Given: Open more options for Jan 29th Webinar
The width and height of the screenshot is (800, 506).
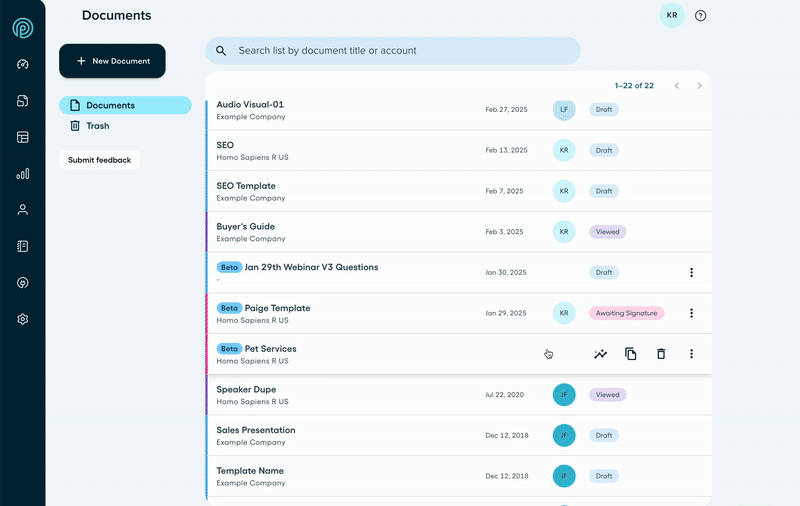Looking at the screenshot, I should coord(691,272).
